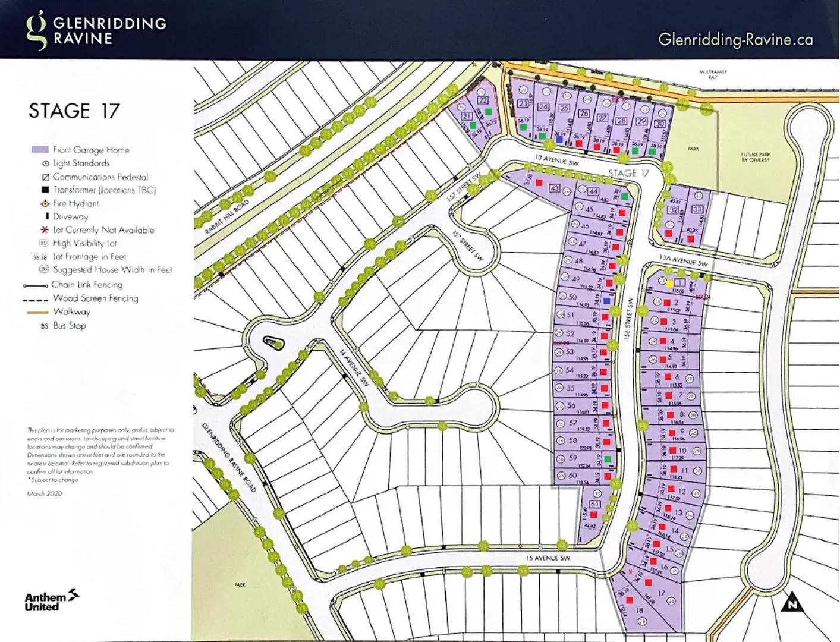The image size is (840, 642).
Task: Click the STAGE 17 heading text
Action: click(x=74, y=111)
